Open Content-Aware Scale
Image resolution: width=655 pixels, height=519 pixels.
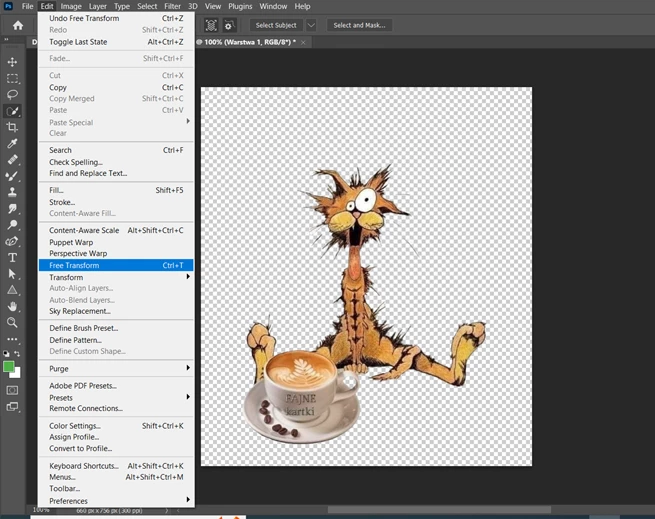click(x=116, y=230)
